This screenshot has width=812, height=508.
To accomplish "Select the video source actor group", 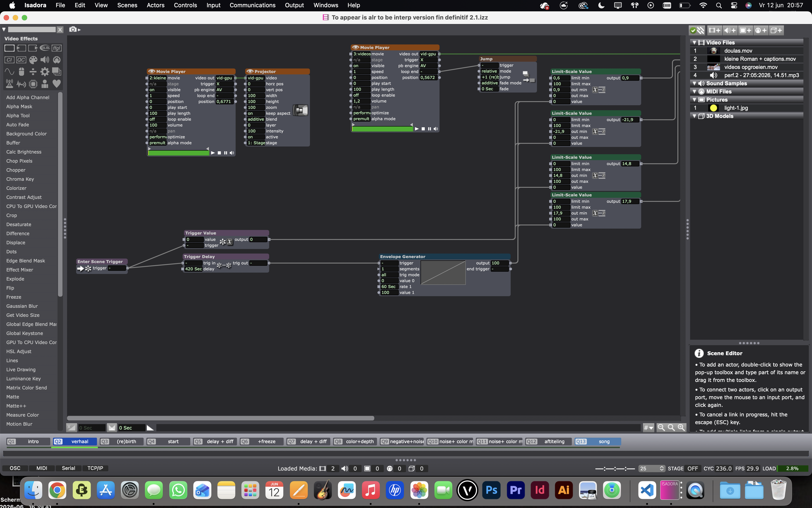I will pyautogui.click(x=21, y=48).
